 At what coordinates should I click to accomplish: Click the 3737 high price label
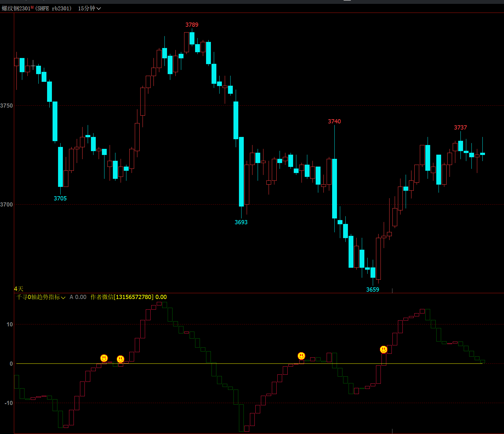[x=460, y=128]
